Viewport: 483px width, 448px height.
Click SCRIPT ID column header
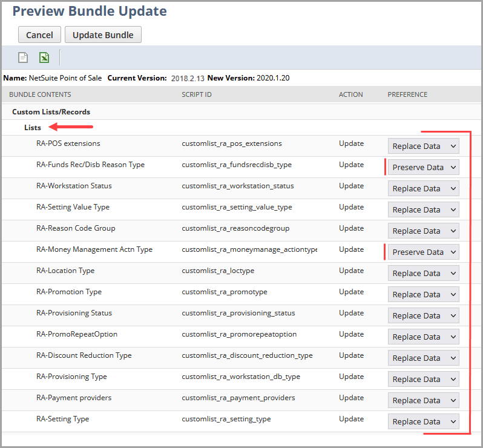coord(197,94)
